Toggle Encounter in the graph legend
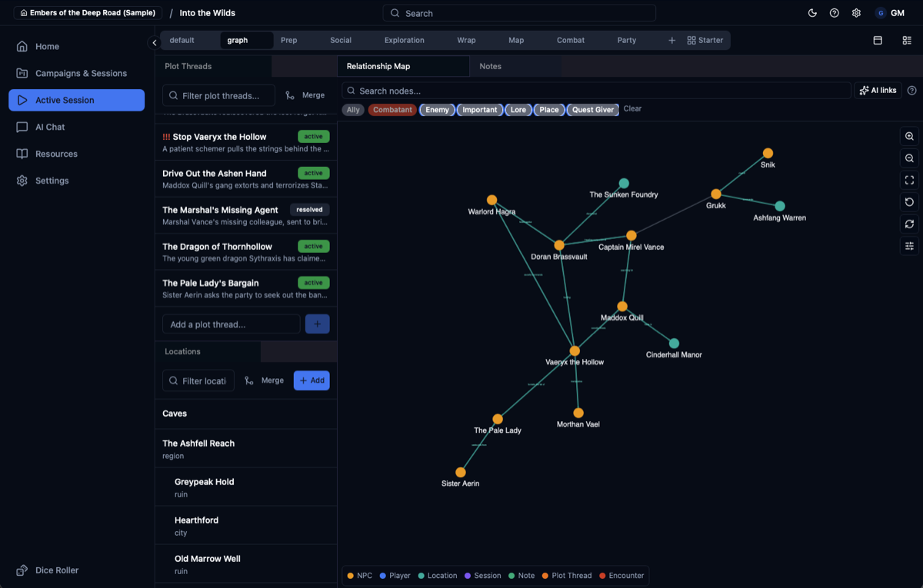 coord(621,575)
